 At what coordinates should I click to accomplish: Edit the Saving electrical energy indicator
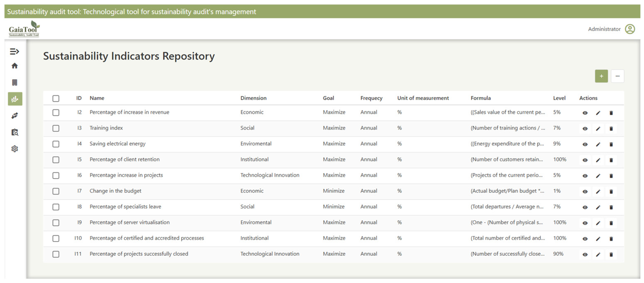pyautogui.click(x=598, y=144)
